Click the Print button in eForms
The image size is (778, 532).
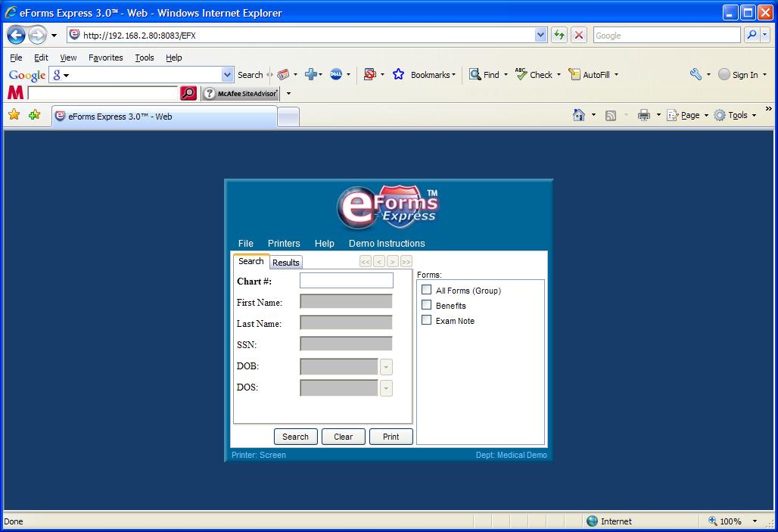[391, 437]
